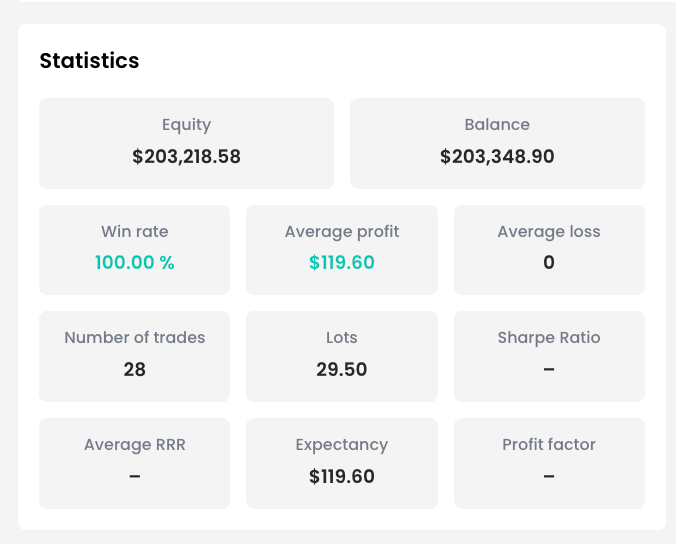The image size is (676, 544).
Task: Click the Profit factor label
Action: click(549, 445)
